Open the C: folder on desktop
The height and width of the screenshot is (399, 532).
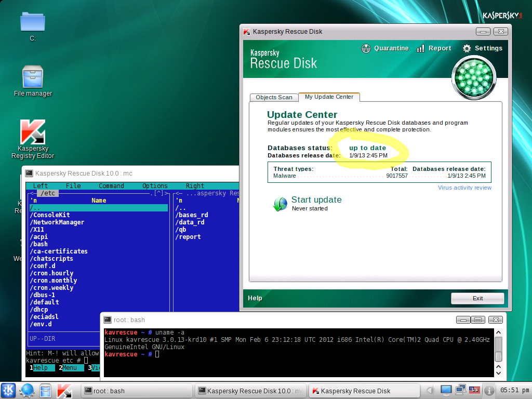pos(33,27)
